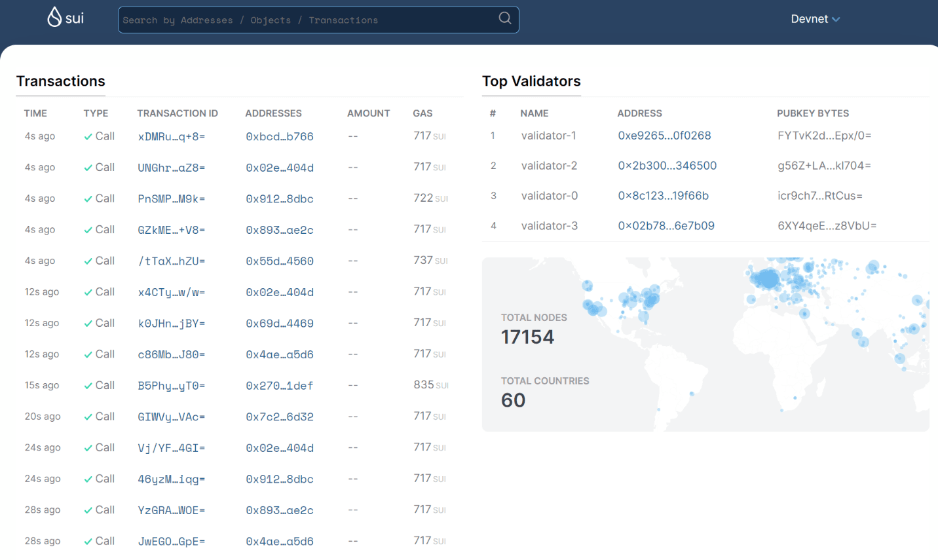Click pubkey bytes icr9ch7...RtCus=
The image size is (938, 560).
(x=819, y=196)
